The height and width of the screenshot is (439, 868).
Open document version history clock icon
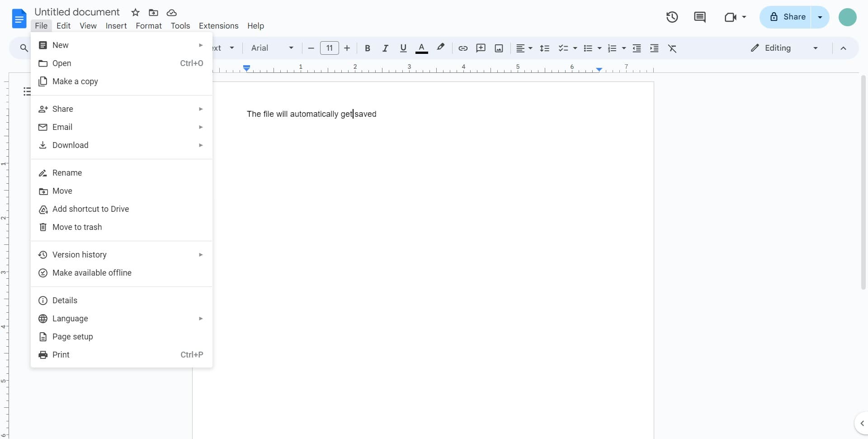[x=672, y=17]
